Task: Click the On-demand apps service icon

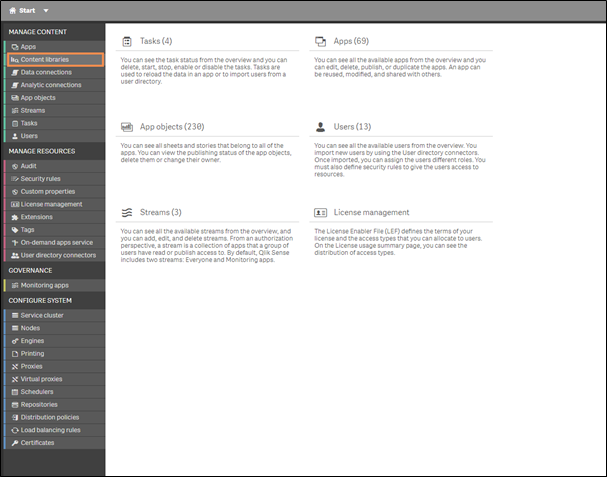Action: pyautogui.click(x=15, y=243)
